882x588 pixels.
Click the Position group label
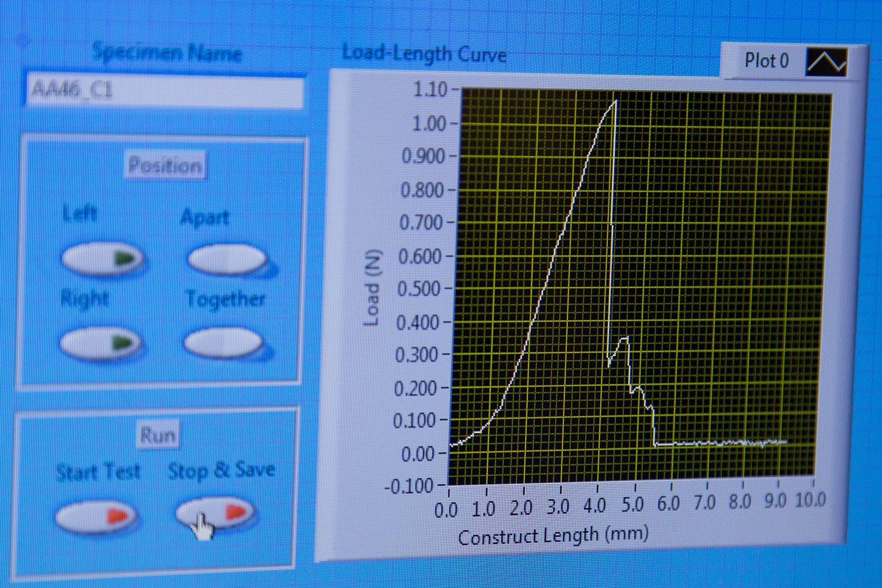(x=165, y=166)
